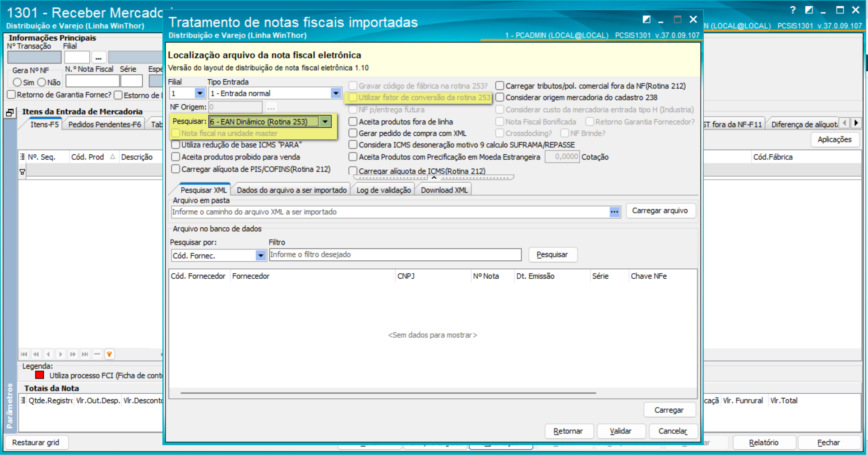Image resolution: width=868 pixels, height=456 pixels.
Task: Go forward a page in items grid
Action: [73, 355]
